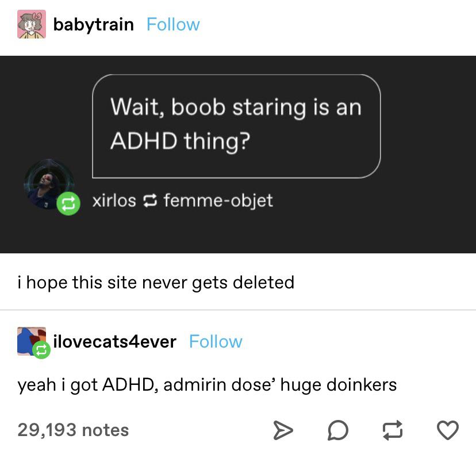This screenshot has height=451, width=476.
Task: Open the ilovecats4ever username link
Action: coord(115,341)
